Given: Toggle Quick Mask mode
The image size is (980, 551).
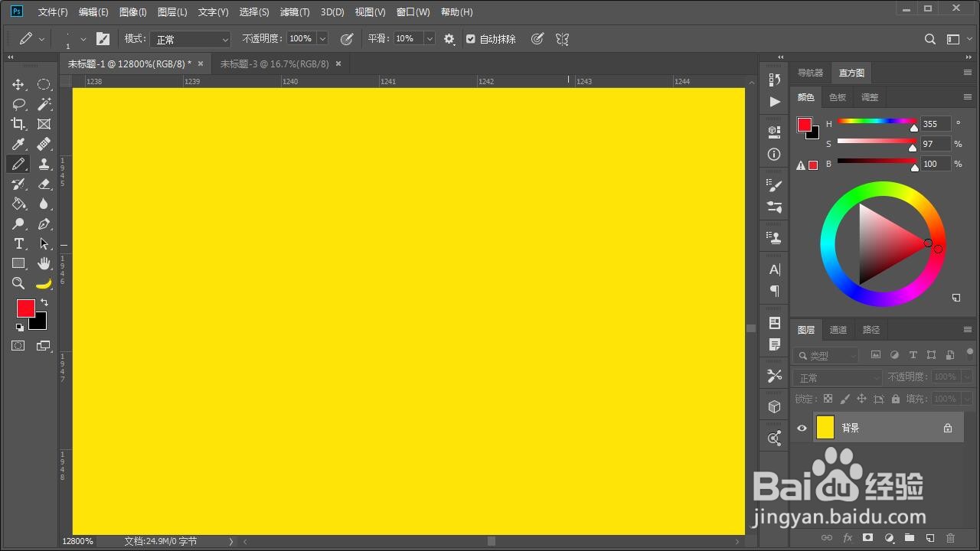Looking at the screenshot, I should (x=18, y=346).
